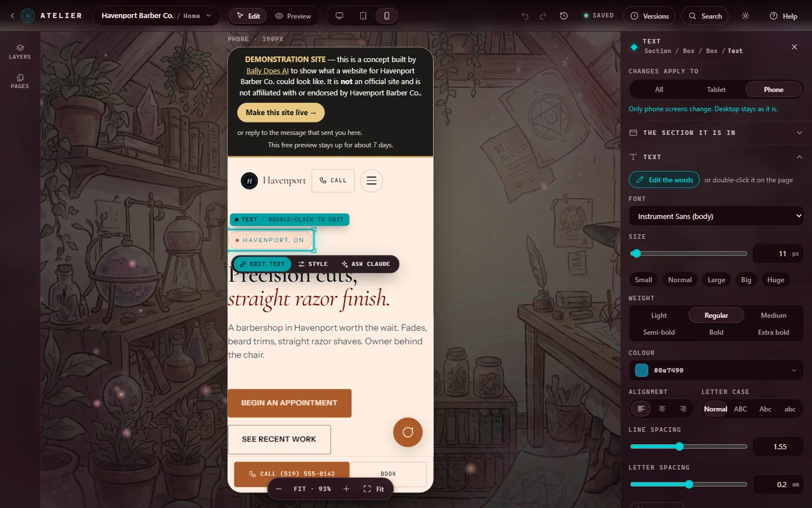The height and width of the screenshot is (508, 812).
Task: Align text right
Action: (683, 409)
